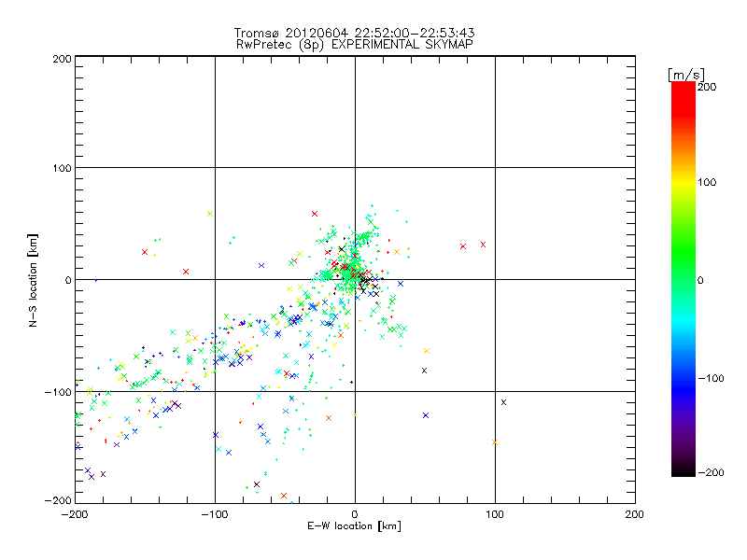Click the RwPretec EXPERIMENTAL SKYMAP subtitle
The image size is (747, 560).
[x=355, y=44]
